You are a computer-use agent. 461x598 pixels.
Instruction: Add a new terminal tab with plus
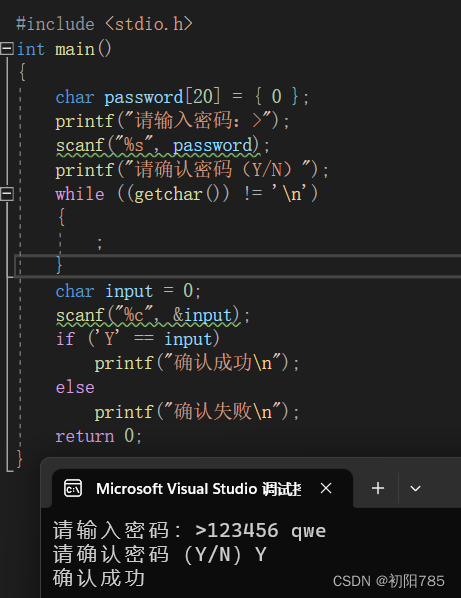tap(377, 488)
